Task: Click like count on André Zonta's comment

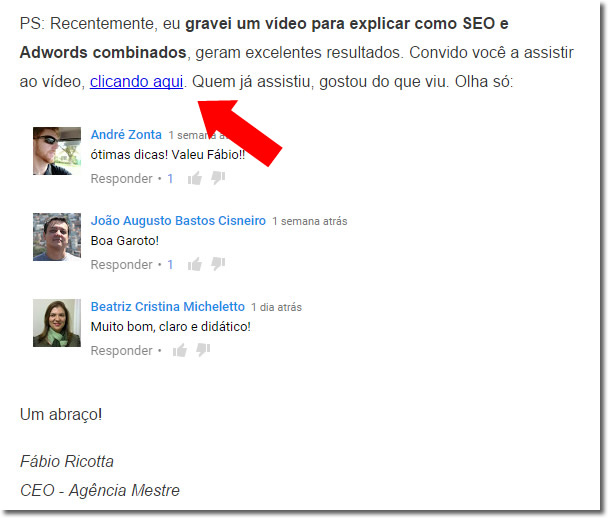Action: click(172, 180)
